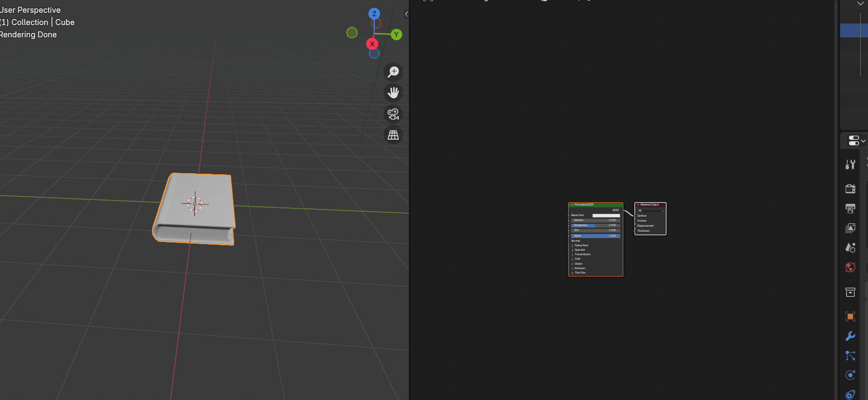Open the Modifiers wrench tab
This screenshot has height=400, width=868.
(850, 336)
